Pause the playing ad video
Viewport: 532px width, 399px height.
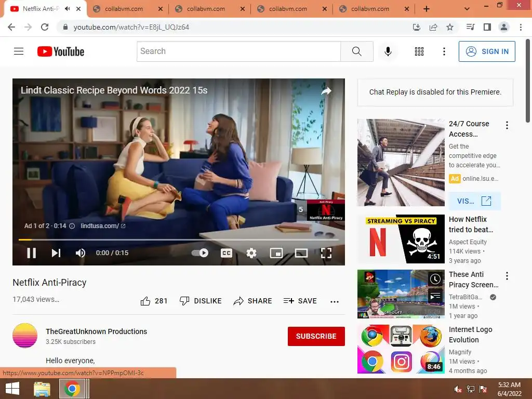[x=32, y=253]
